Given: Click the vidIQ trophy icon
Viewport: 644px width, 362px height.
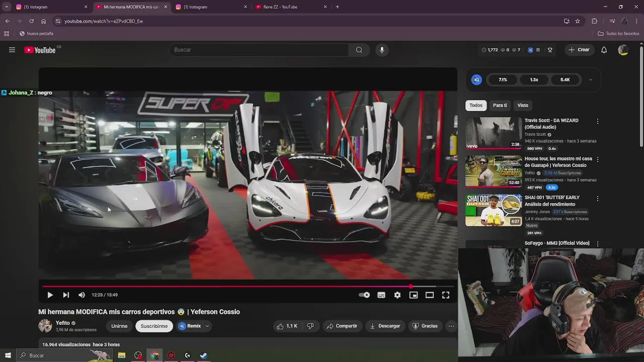Looking at the screenshot, I should pos(550,50).
